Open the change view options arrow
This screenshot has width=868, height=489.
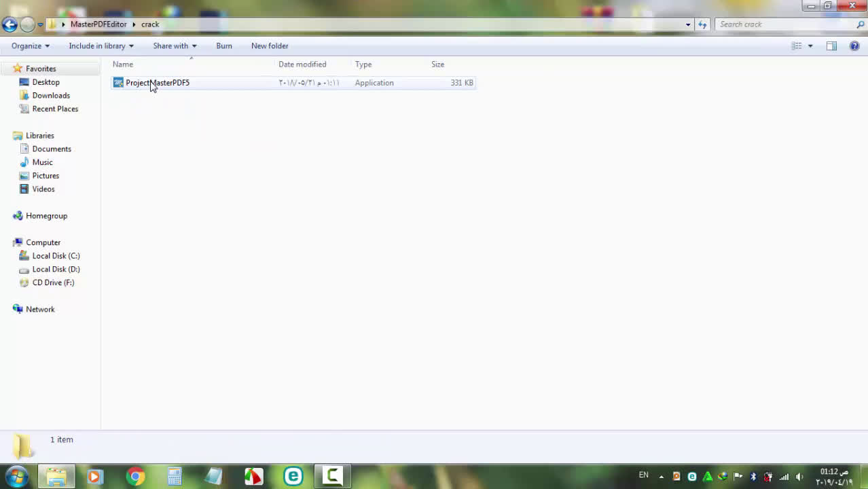(810, 46)
